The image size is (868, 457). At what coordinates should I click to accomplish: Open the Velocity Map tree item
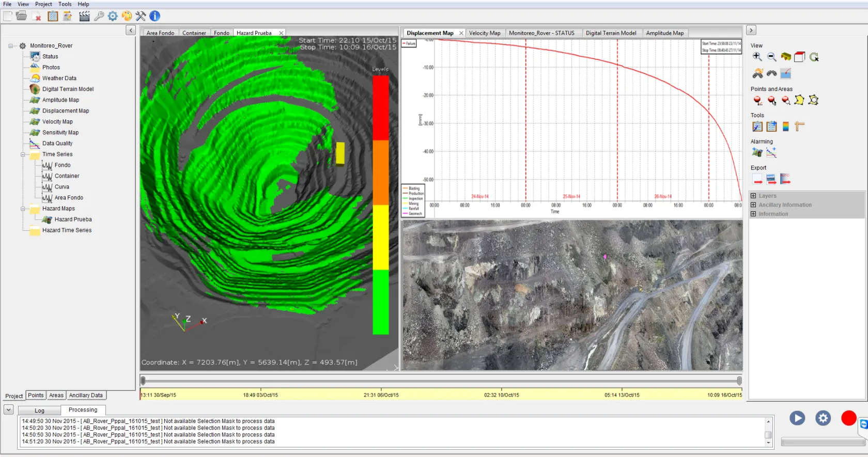coord(57,122)
